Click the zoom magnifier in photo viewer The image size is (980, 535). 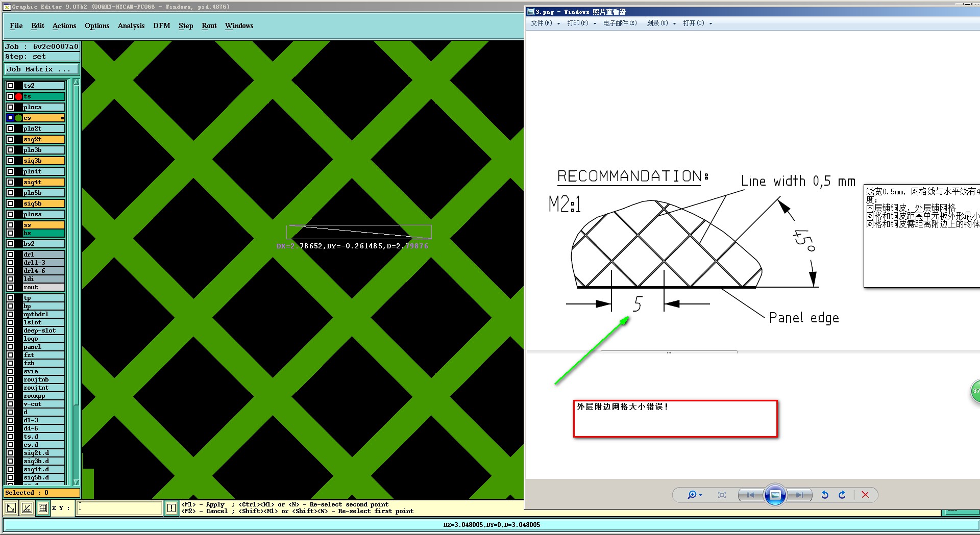point(692,495)
